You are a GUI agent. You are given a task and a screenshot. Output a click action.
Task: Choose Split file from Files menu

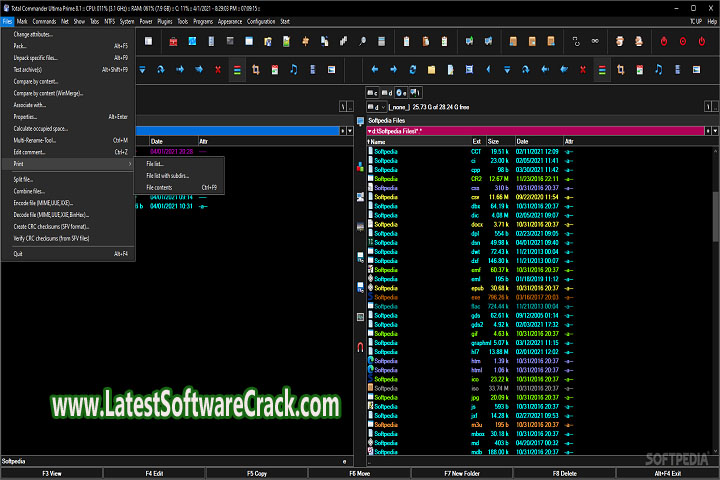tap(68, 180)
